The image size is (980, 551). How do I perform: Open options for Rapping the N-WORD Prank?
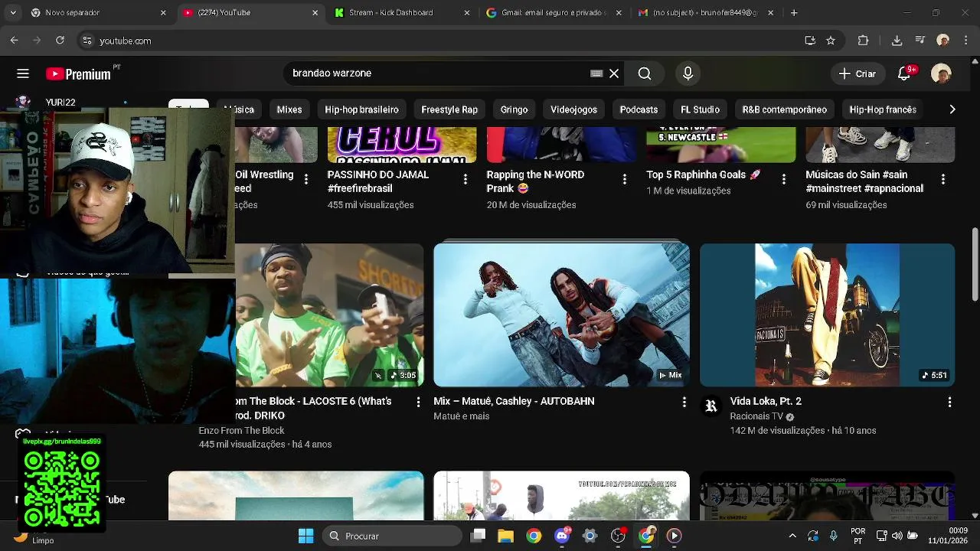click(x=624, y=179)
